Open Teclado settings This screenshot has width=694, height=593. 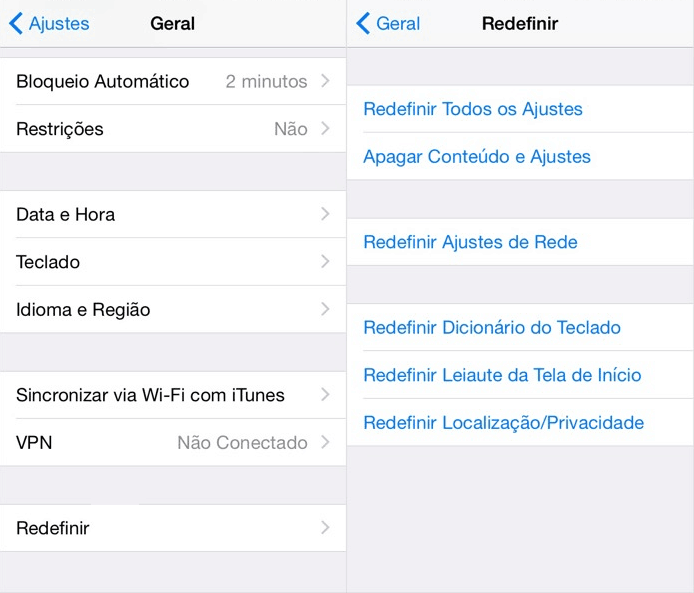173,262
